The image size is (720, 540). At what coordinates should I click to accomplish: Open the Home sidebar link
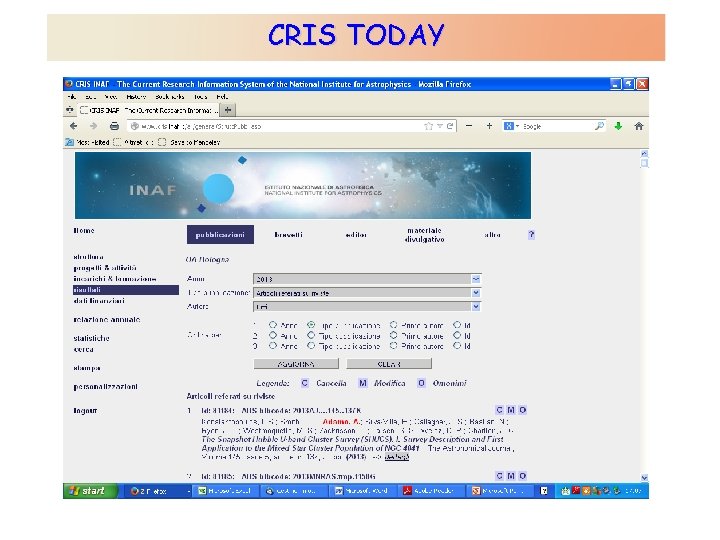point(84,231)
